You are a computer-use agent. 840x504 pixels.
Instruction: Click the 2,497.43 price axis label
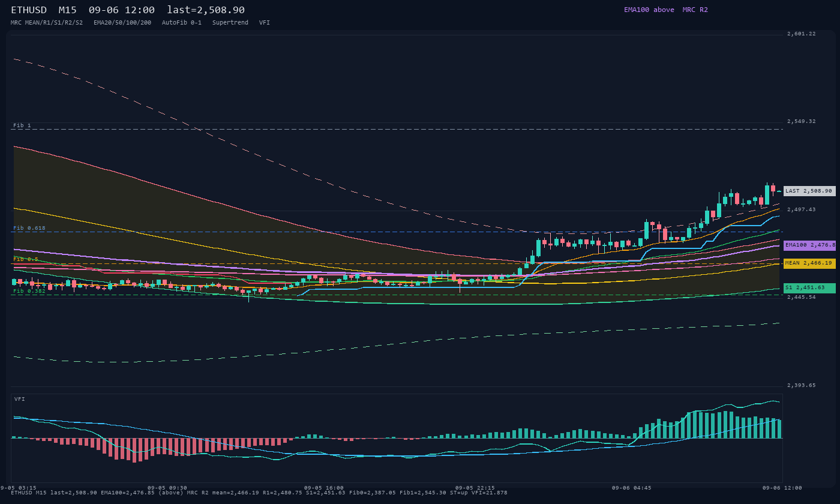[x=802, y=209]
